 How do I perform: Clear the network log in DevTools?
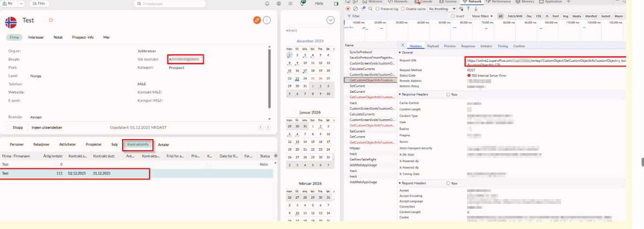click(356, 9)
